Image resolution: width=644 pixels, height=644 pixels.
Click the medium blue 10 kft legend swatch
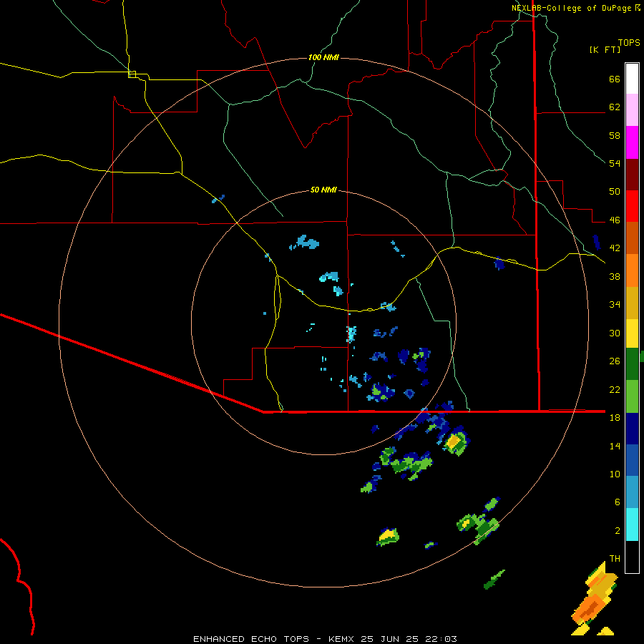[632, 461]
